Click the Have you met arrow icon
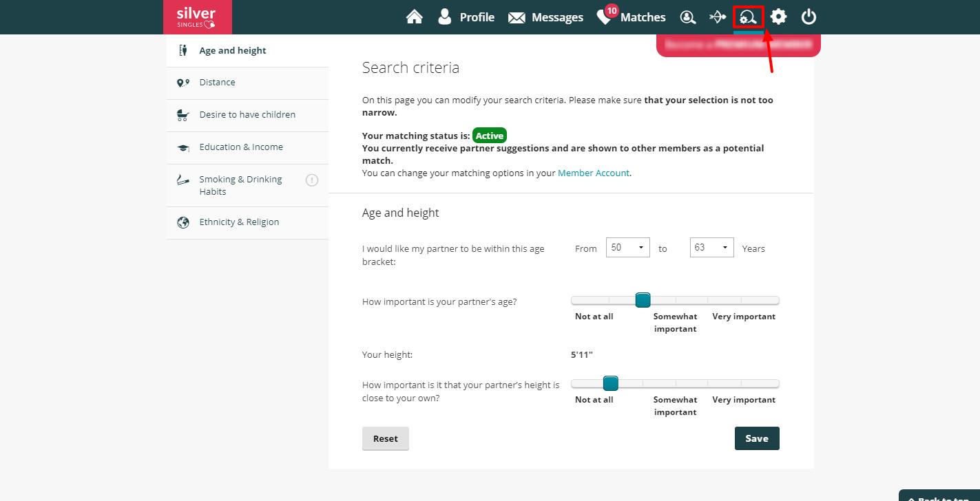 (x=718, y=17)
